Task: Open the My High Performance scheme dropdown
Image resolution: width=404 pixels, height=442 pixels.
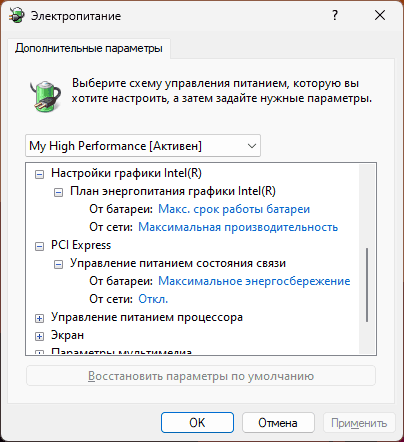Action: click(x=143, y=146)
